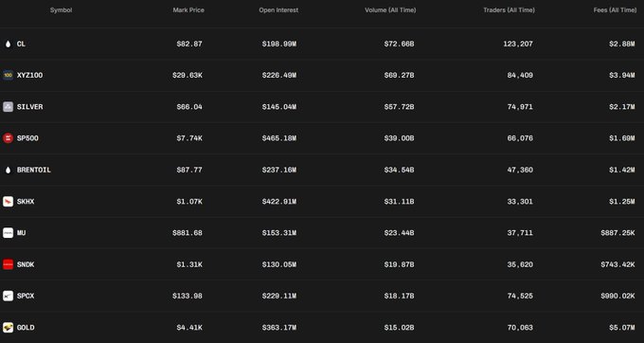644x343 pixels.
Task: Click the BRENTOIL drop icon
Action: [x=8, y=170]
